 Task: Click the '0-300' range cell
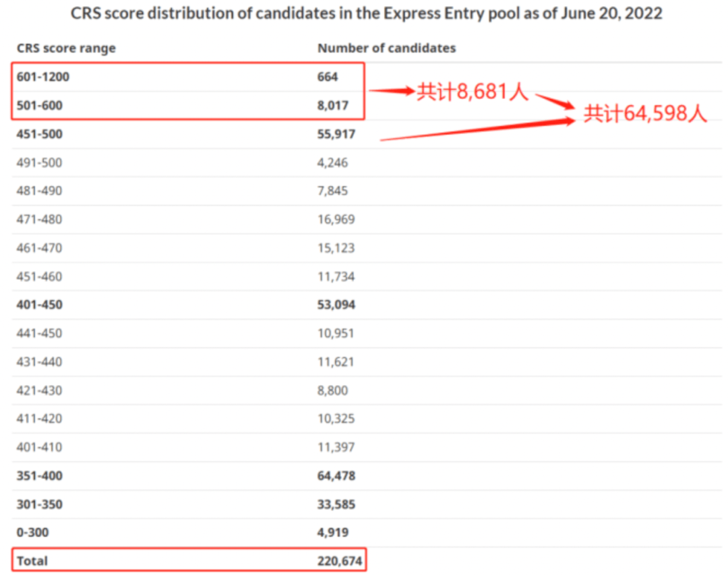click(x=32, y=533)
